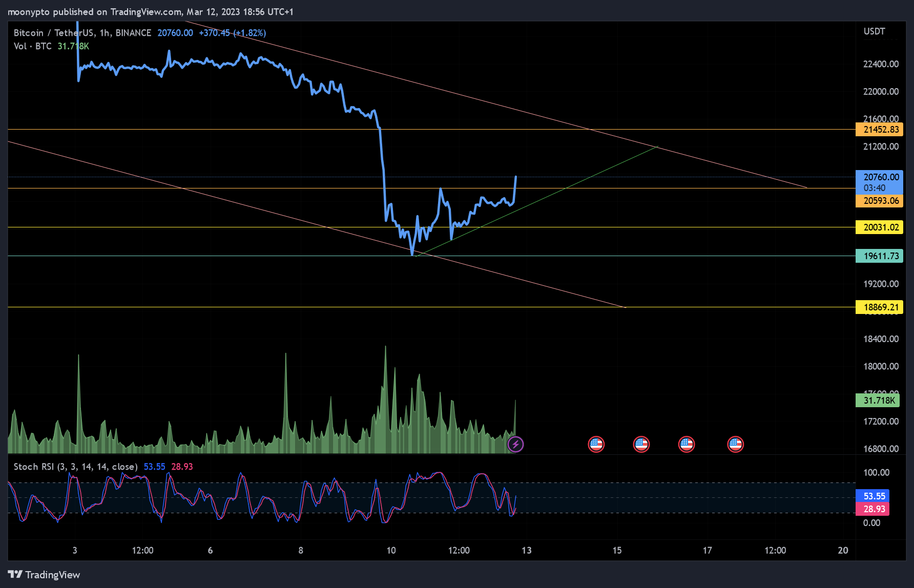Click the Bitcoin / TetherUS symbol title
The image size is (914, 588).
[x=82, y=33]
